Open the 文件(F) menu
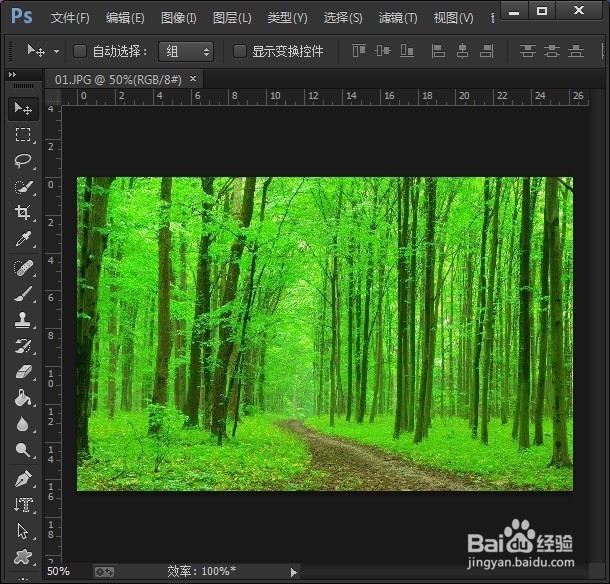The image size is (610, 584). [70, 18]
